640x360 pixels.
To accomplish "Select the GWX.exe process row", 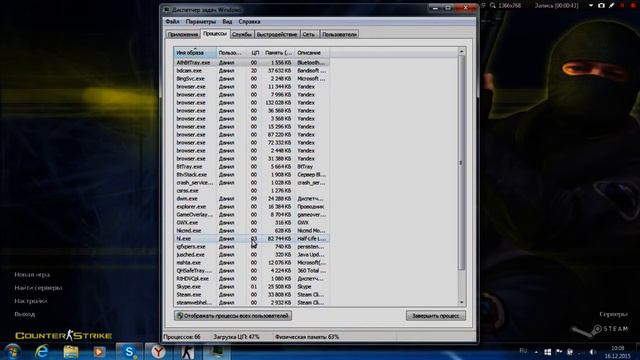I will point(251,222).
